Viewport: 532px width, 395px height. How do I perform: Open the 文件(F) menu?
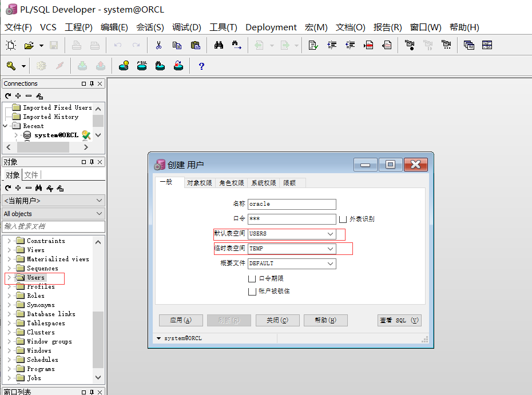point(18,27)
